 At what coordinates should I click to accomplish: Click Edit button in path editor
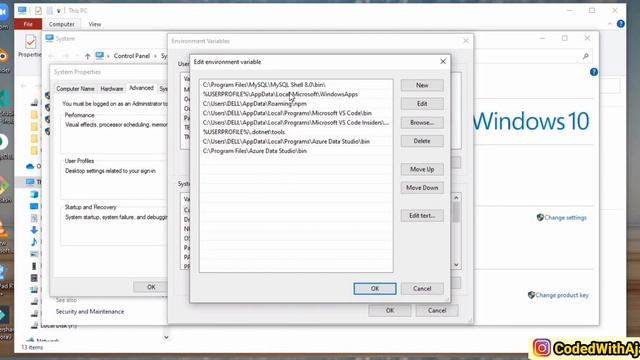[x=422, y=104]
